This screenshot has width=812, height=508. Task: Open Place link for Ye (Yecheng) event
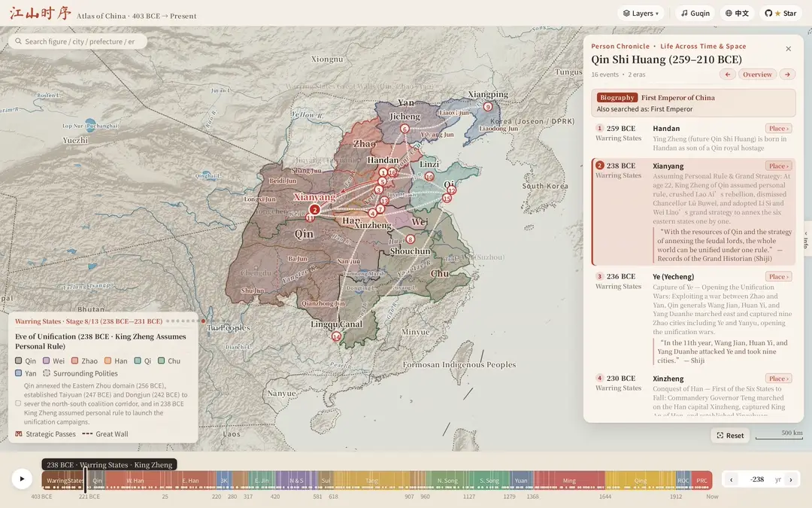click(778, 277)
